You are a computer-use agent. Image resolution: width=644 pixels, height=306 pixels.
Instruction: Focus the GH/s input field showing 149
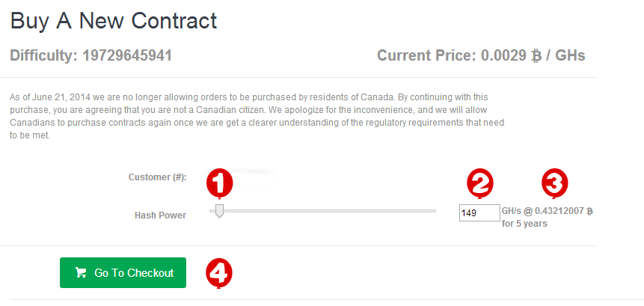479,213
